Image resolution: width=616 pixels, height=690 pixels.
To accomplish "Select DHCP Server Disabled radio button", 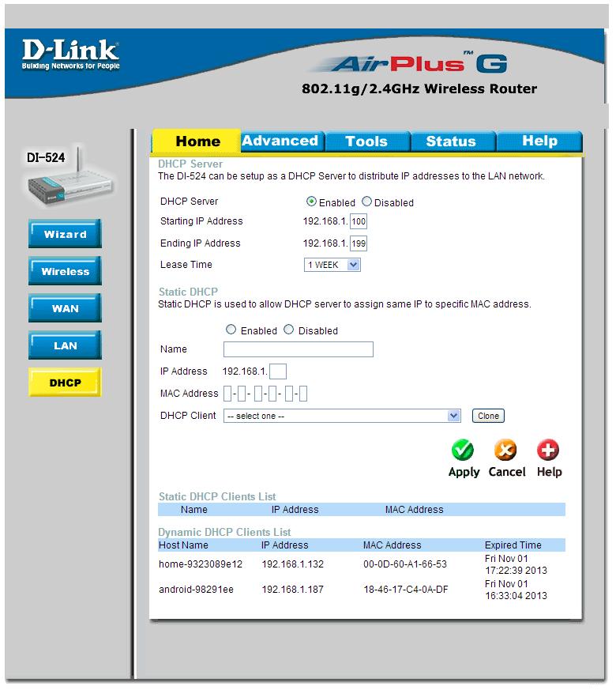I will tap(367, 202).
